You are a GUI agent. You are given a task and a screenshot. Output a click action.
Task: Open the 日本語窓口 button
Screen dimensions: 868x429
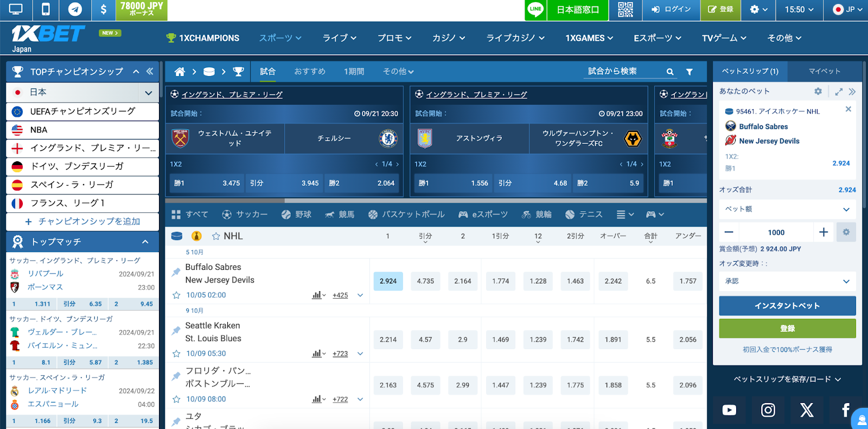click(x=578, y=9)
